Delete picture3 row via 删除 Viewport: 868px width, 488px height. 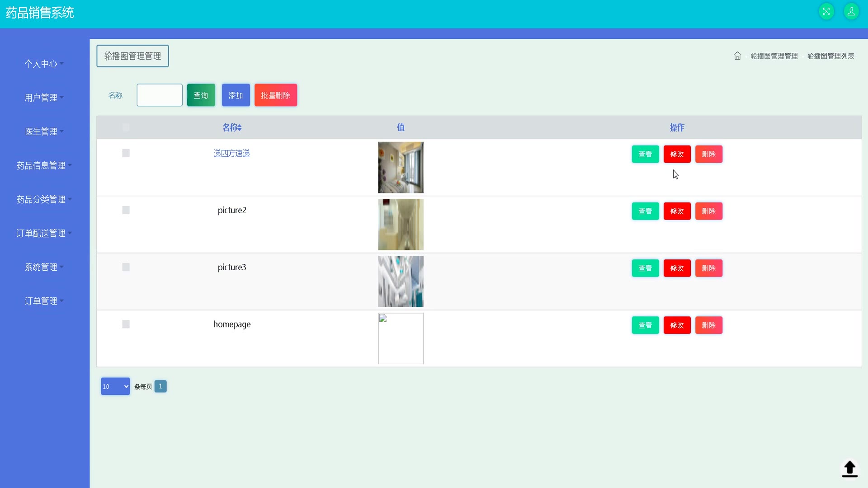click(708, 268)
